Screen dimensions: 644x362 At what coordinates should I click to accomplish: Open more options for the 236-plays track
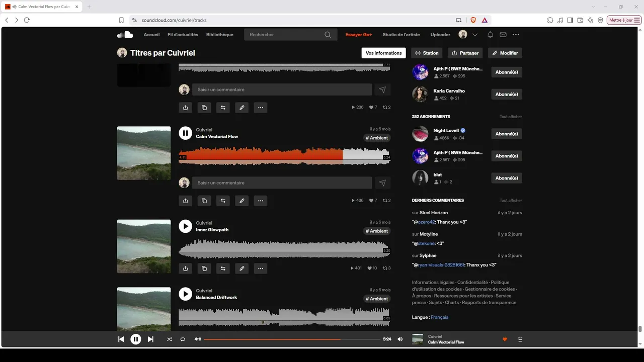pyautogui.click(x=260, y=108)
